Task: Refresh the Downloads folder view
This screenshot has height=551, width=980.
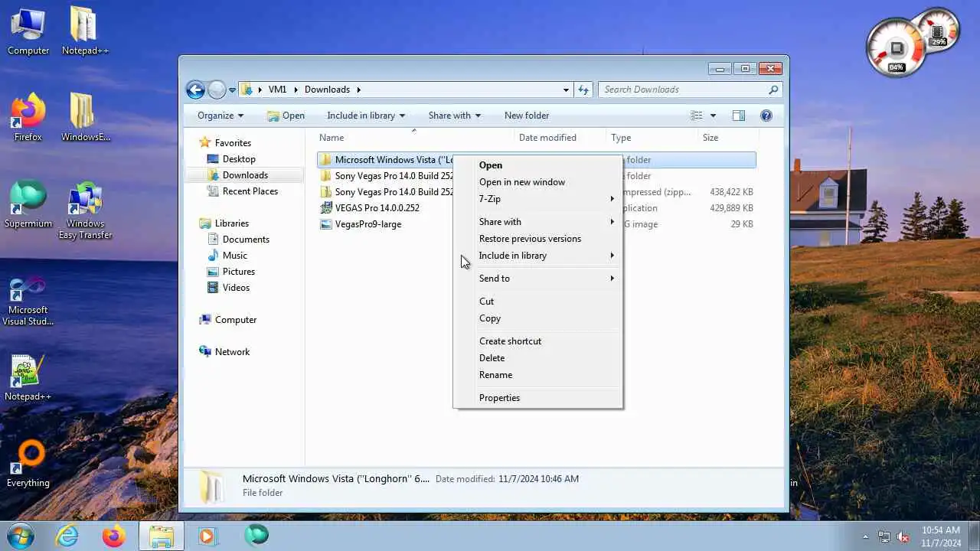Action: 583,90
